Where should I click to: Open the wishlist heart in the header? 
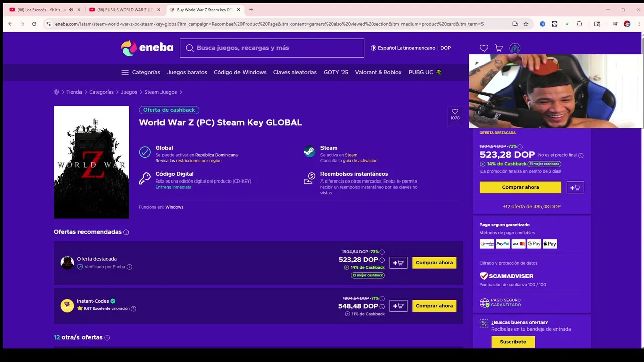pyautogui.click(x=484, y=48)
